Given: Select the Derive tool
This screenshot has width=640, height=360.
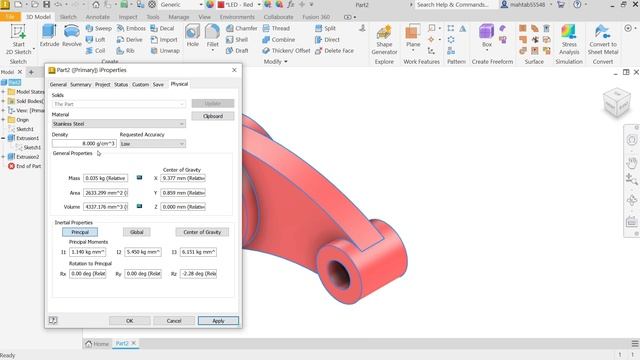Looking at the screenshot, I should (x=129, y=40).
